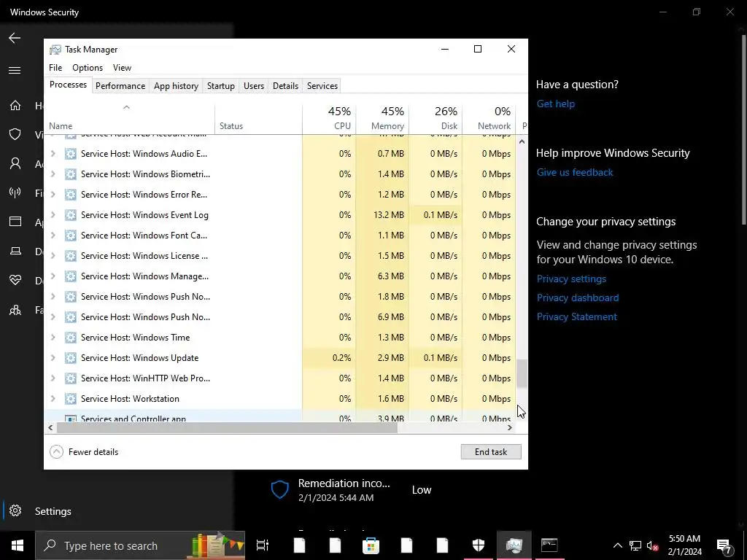Expand Service Host: Windows Error Reporting row
This screenshot has width=747, height=560.
click(53, 194)
